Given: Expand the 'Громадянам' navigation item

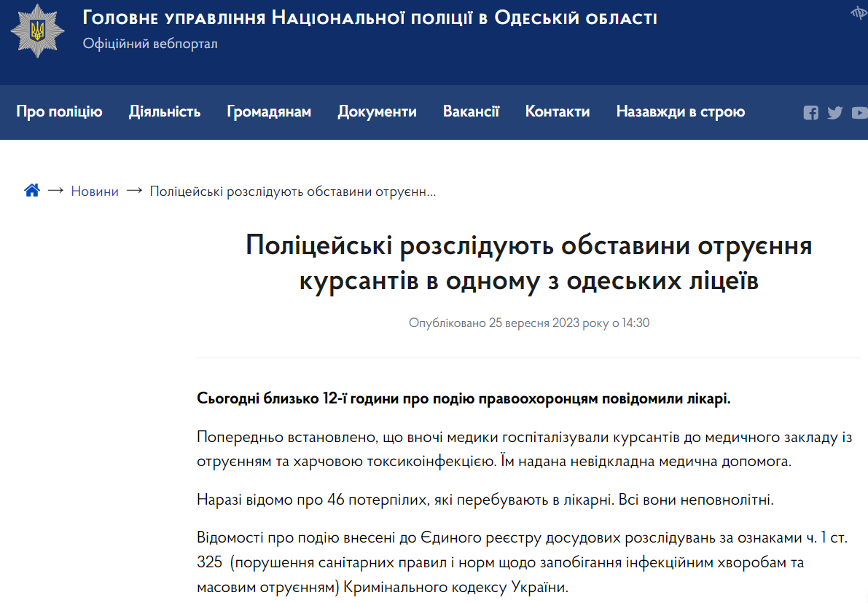Looking at the screenshot, I should [269, 112].
